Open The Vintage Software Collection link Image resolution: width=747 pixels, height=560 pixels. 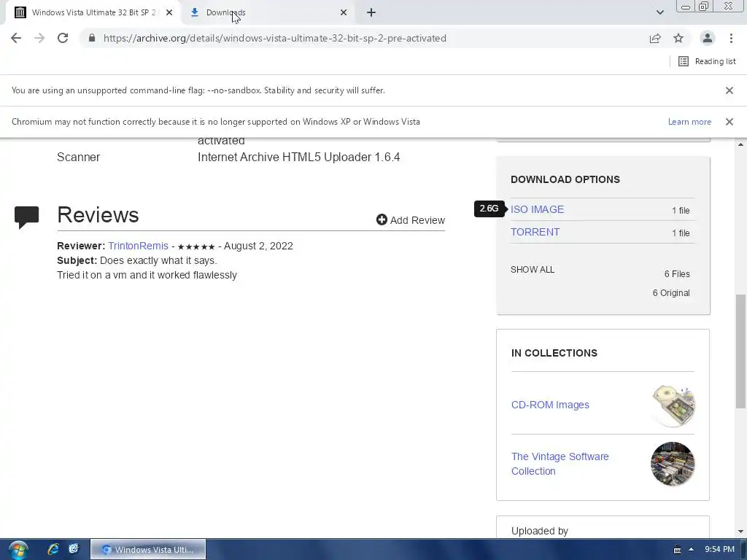click(x=560, y=464)
